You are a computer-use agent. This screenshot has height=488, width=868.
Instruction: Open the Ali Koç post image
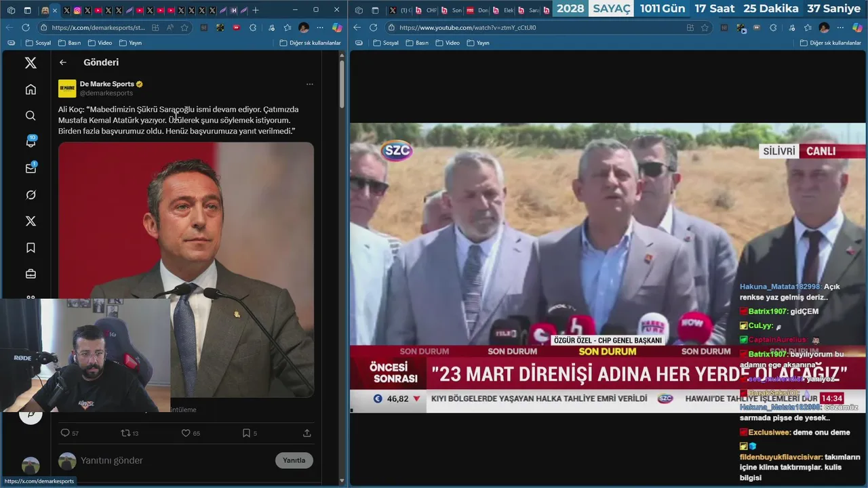point(186,269)
